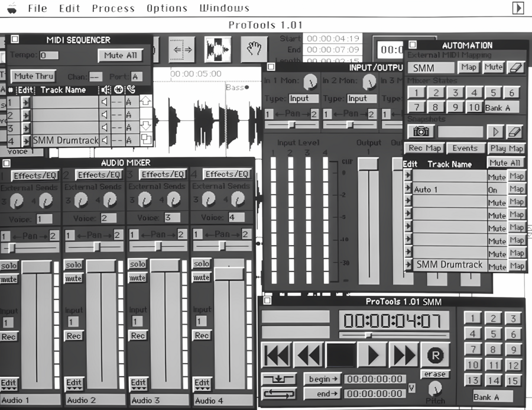Open Effects/EQ for mixer channel 3
The width and height of the screenshot is (532, 410).
click(x=163, y=174)
